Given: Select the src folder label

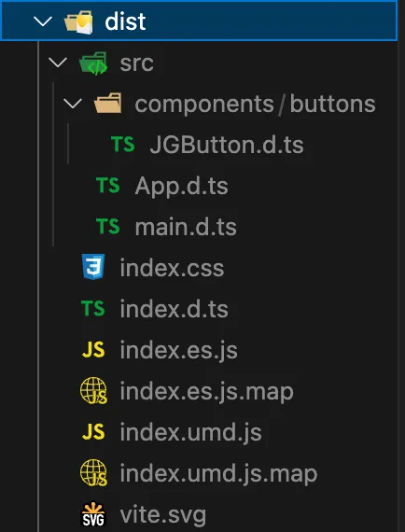Looking at the screenshot, I should [136, 63].
